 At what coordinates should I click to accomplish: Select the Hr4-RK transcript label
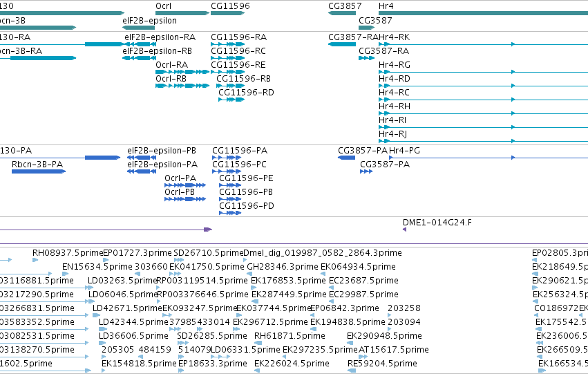point(394,37)
